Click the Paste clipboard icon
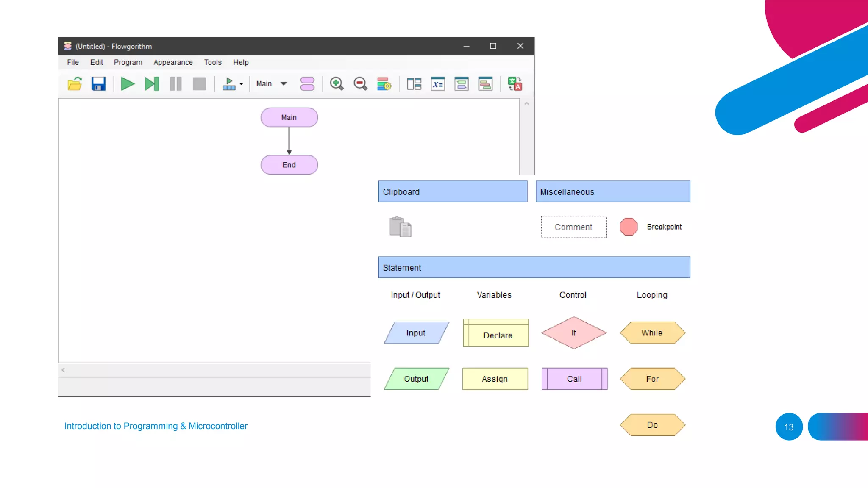868x488 pixels. point(400,227)
